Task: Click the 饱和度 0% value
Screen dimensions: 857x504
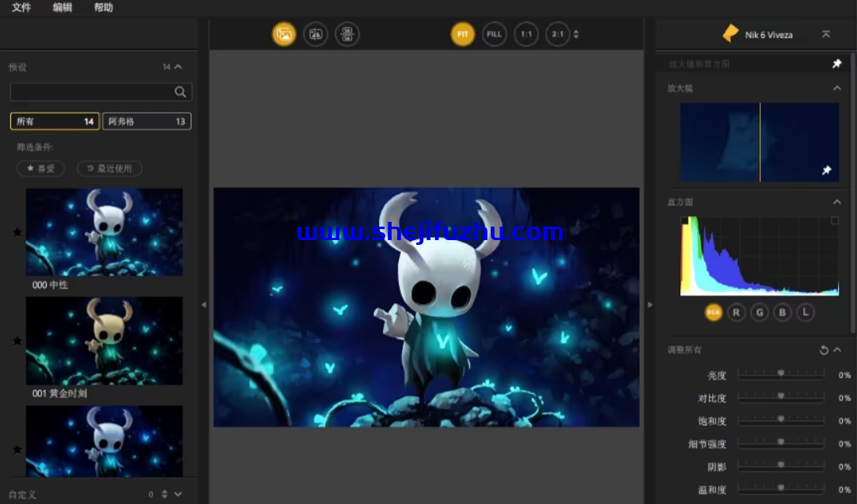Action: click(844, 421)
